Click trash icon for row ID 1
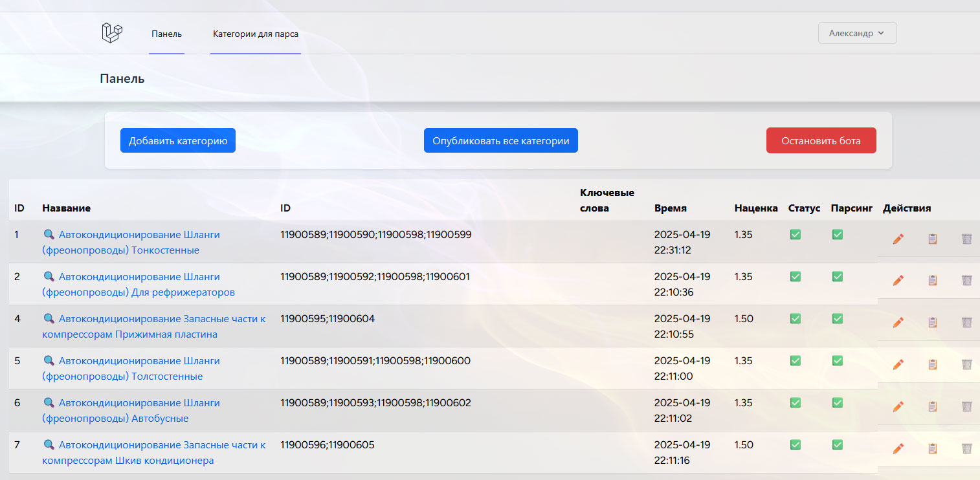 966,239
